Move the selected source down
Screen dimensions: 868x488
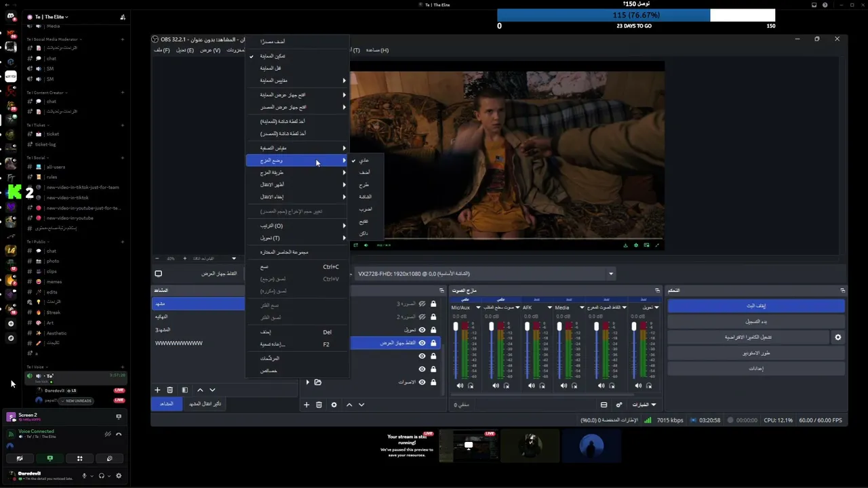(361, 405)
